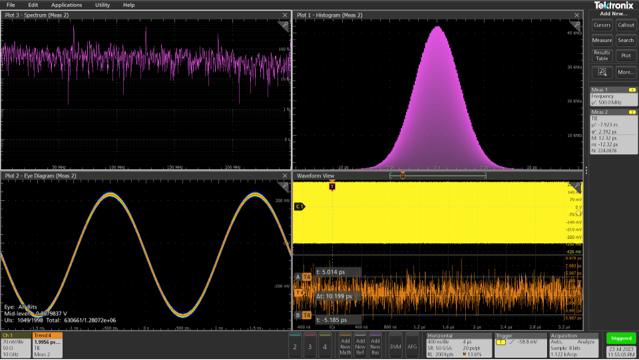Open the More... add-new options

pyautogui.click(x=626, y=72)
